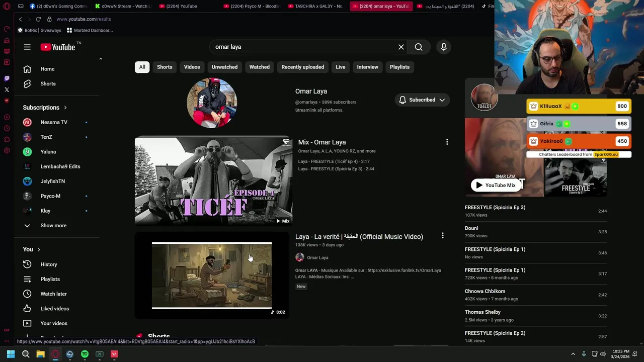Screen dimensions: 644x362
Task: Expand the Subscriptions section arrow
Action: (65, 108)
